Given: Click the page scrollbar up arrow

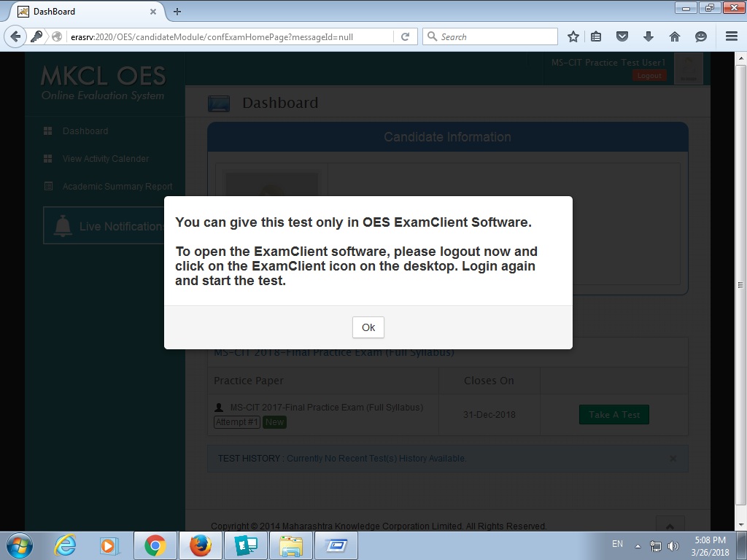Looking at the screenshot, I should tap(741, 58).
